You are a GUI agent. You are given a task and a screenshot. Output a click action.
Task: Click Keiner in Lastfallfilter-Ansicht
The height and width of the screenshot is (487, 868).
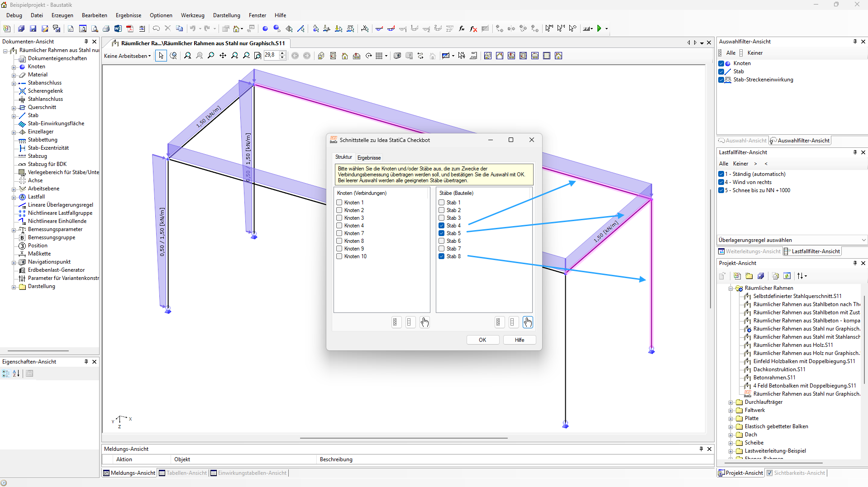pyautogui.click(x=740, y=164)
